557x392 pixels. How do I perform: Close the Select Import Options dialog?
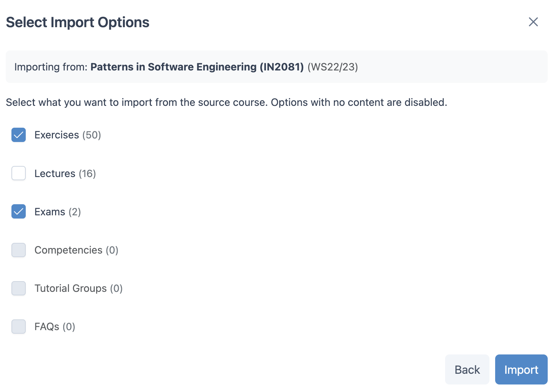click(533, 22)
